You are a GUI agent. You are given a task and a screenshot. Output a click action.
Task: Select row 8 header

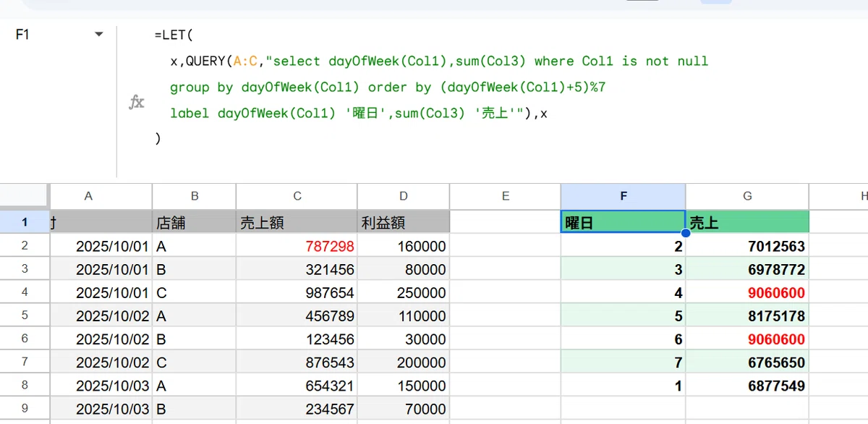pos(24,386)
